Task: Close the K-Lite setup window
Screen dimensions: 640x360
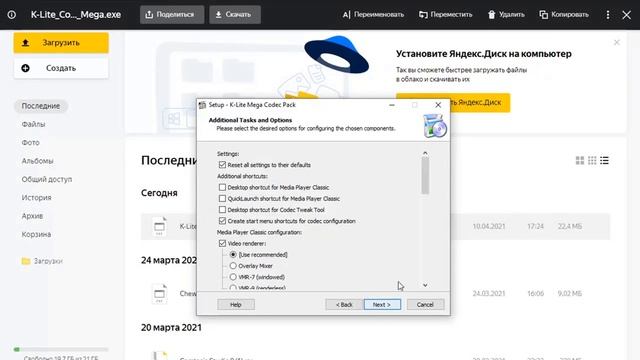Action: (x=438, y=105)
